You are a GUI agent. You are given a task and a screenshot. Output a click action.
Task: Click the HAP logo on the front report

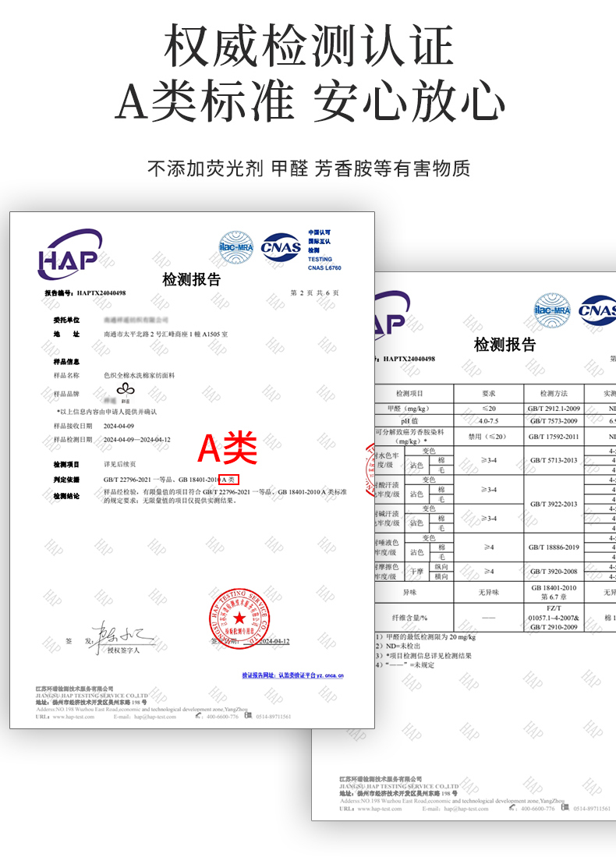click(x=69, y=255)
